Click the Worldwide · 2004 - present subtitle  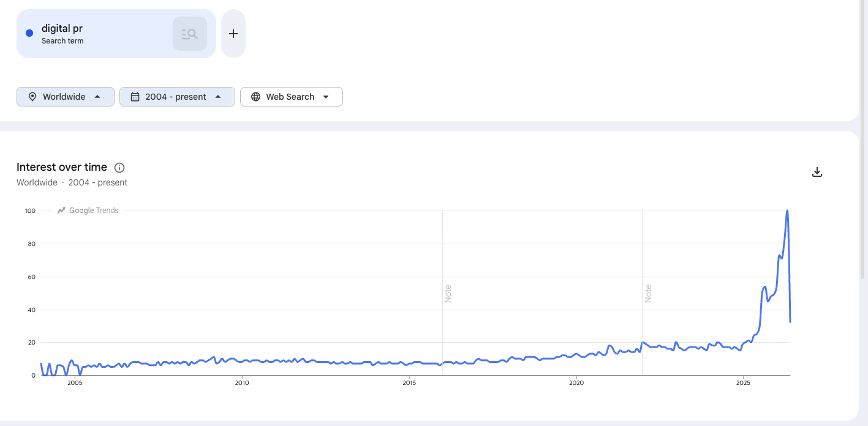point(72,182)
